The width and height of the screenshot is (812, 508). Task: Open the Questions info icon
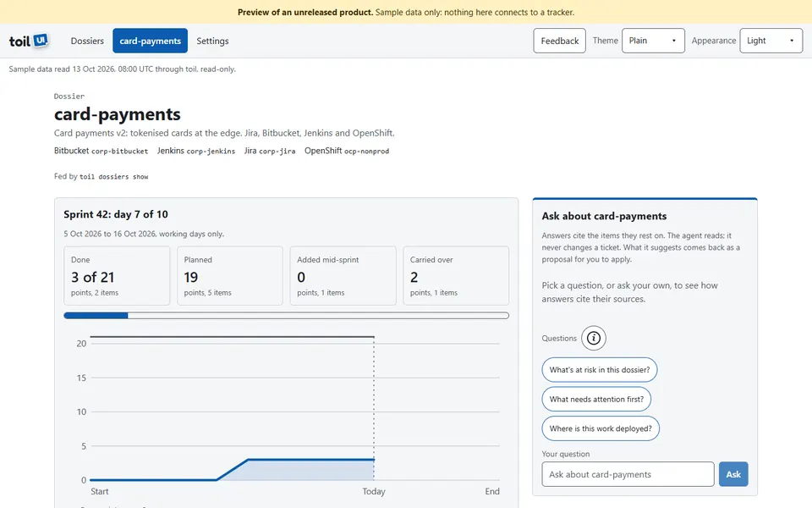[594, 338]
